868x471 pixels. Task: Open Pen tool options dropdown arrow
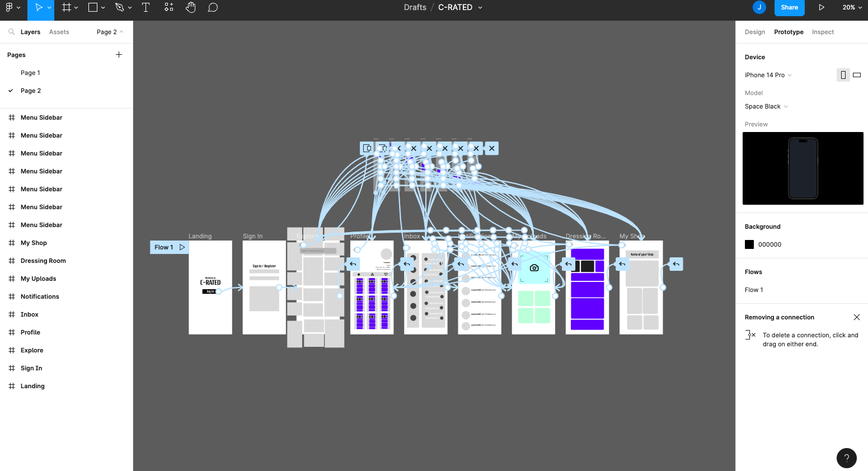coord(130,8)
